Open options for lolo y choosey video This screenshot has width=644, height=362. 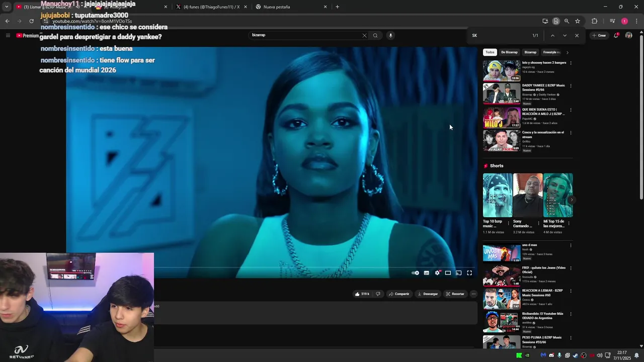571,63
